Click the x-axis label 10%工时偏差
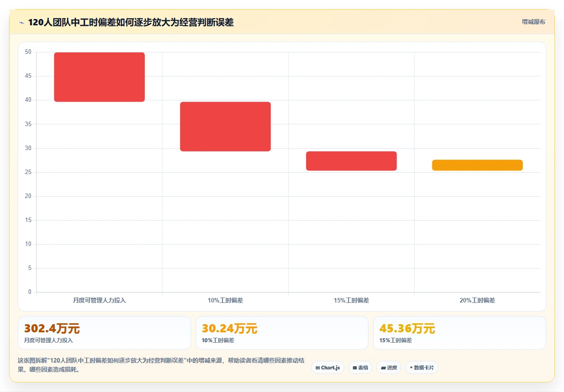This screenshot has width=564, height=392. click(225, 300)
